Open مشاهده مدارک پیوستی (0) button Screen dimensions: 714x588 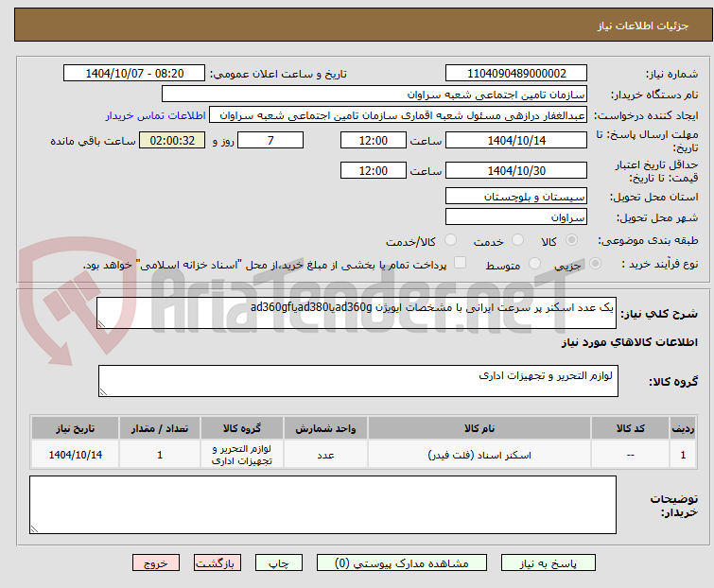pyautogui.click(x=402, y=563)
